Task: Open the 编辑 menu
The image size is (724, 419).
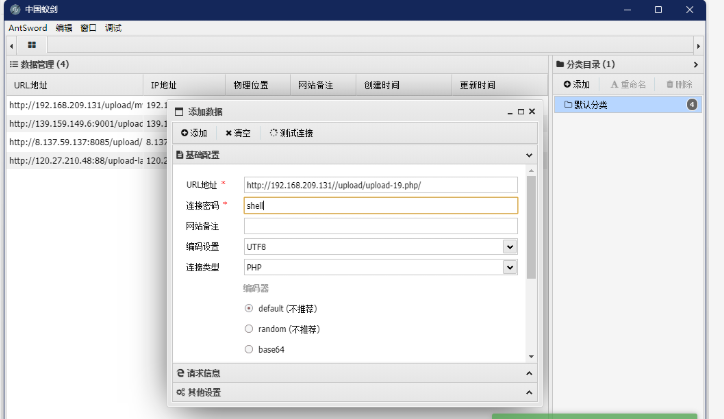Action: tap(64, 28)
